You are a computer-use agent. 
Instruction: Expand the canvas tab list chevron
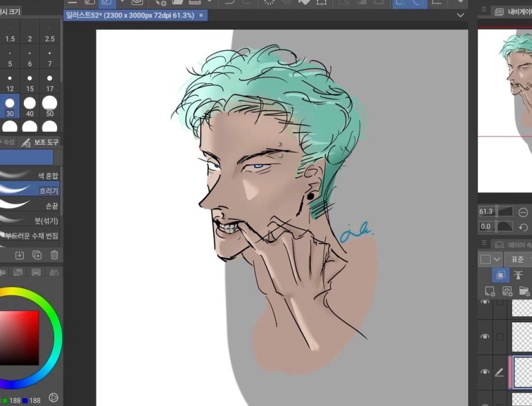(x=461, y=15)
